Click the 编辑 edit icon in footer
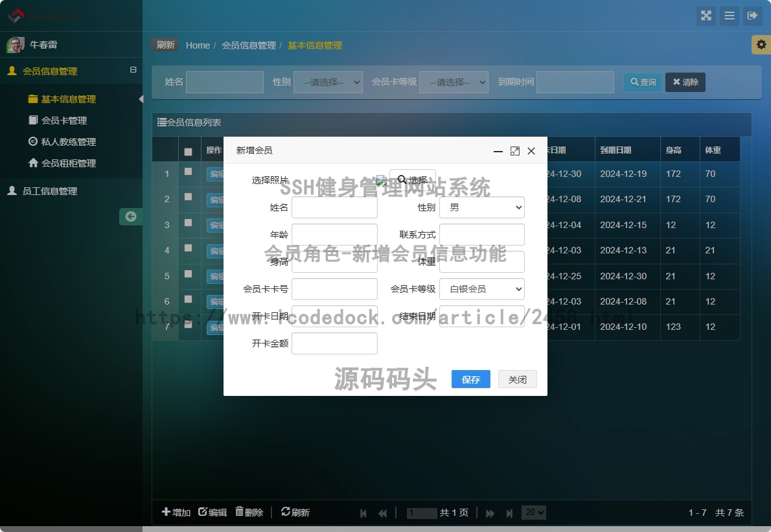This screenshot has width=771, height=532. click(213, 512)
